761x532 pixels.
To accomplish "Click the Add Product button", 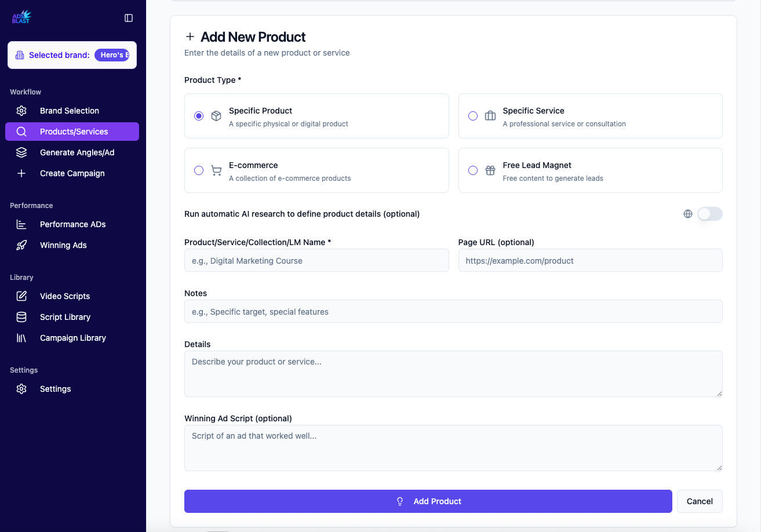I will pos(428,501).
